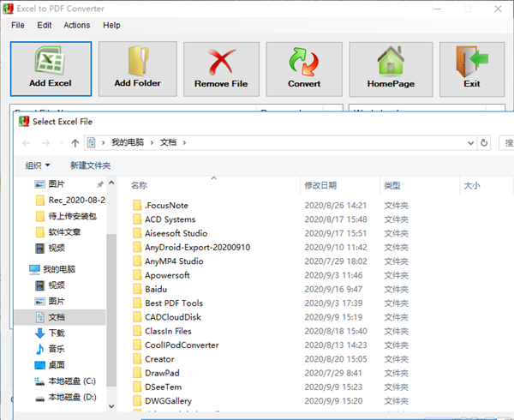
Task: Start conversion with the Convert icon
Action: (304, 69)
